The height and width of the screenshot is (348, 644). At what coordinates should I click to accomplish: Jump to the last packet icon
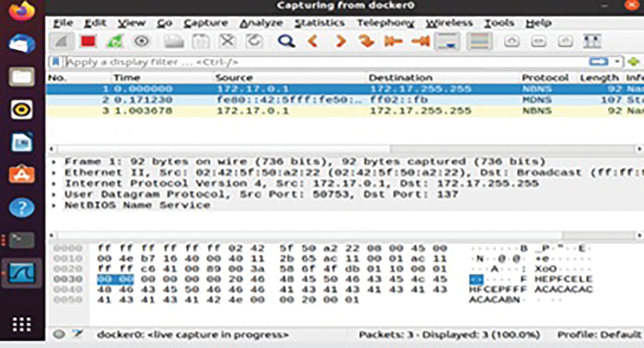coord(421,41)
